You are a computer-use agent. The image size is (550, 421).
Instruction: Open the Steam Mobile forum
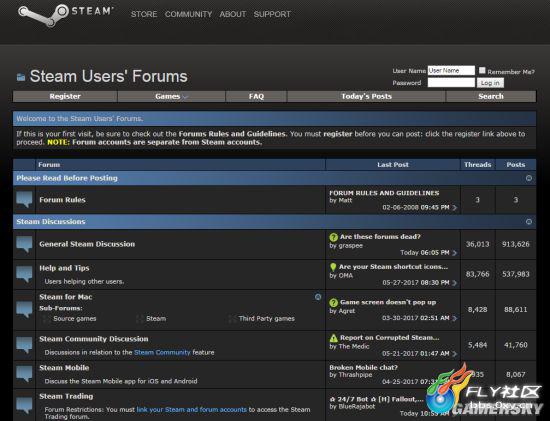click(x=64, y=368)
